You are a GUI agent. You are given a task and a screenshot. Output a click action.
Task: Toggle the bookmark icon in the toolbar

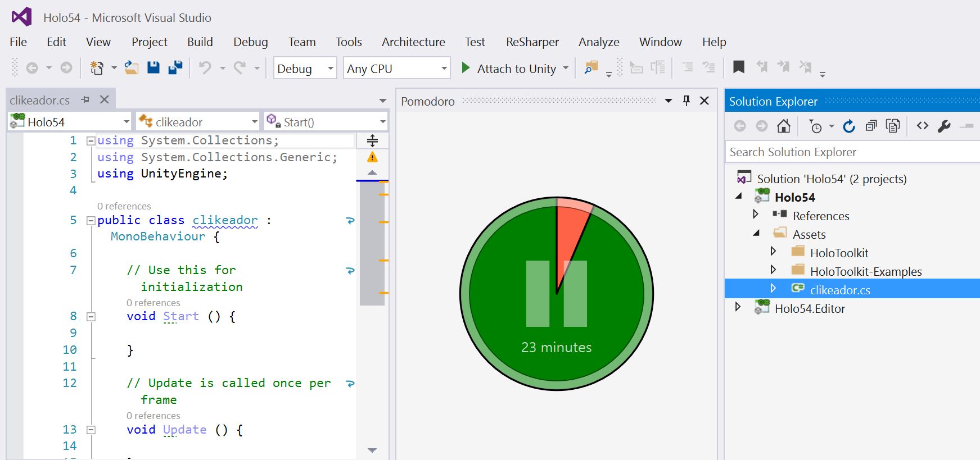739,68
